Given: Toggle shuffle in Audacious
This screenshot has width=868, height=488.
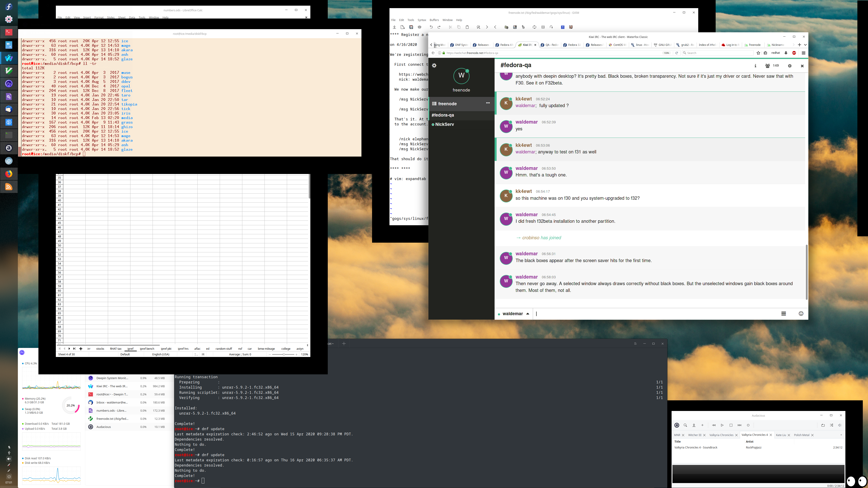Looking at the screenshot, I should tap(831, 425).
